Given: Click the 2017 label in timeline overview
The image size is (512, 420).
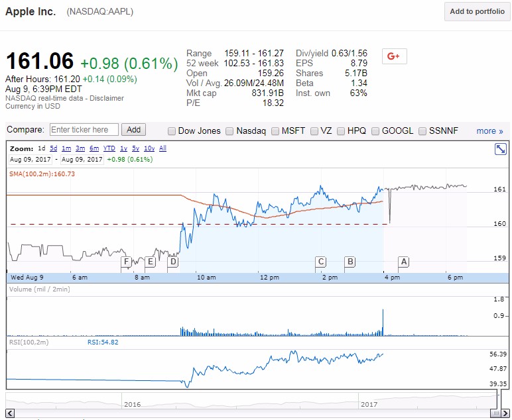Looking at the screenshot, I should pos(369,404).
